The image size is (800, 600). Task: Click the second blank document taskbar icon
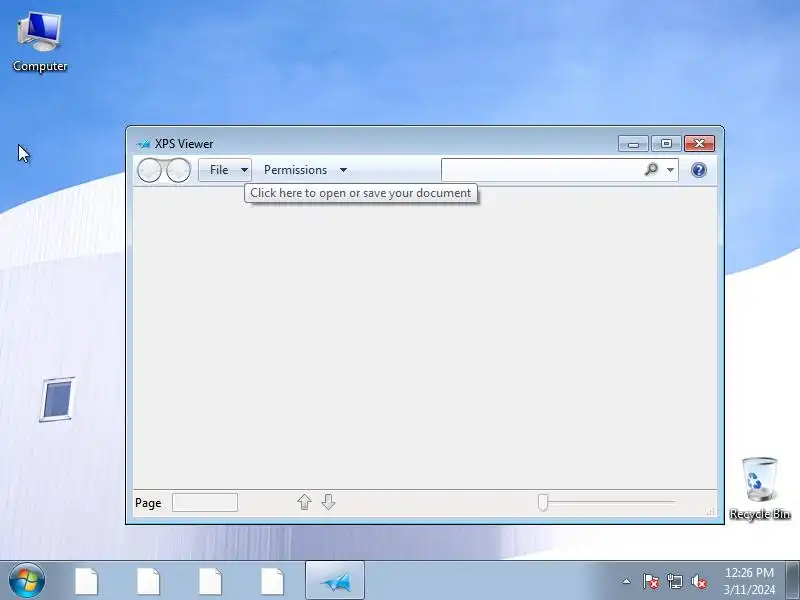[148, 581]
